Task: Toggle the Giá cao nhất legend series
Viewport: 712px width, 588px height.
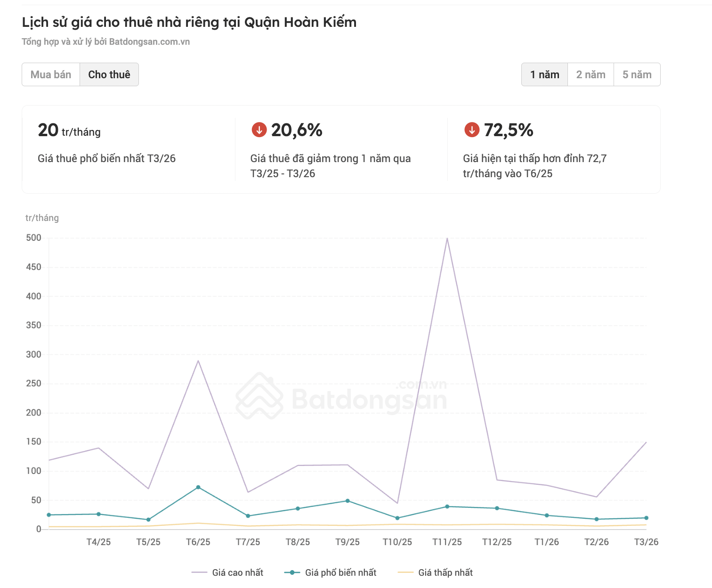Action: point(227,572)
